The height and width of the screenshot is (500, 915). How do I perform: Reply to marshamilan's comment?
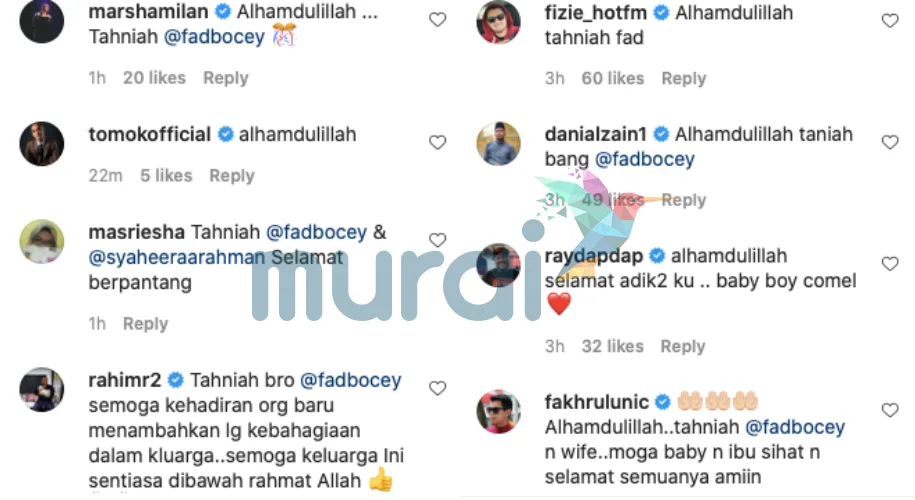(226, 78)
